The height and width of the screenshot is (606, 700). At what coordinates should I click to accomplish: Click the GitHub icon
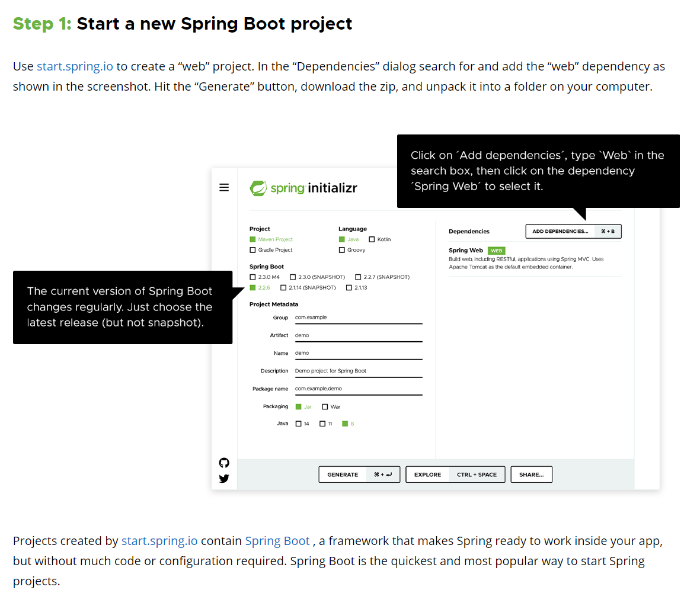[224, 463]
